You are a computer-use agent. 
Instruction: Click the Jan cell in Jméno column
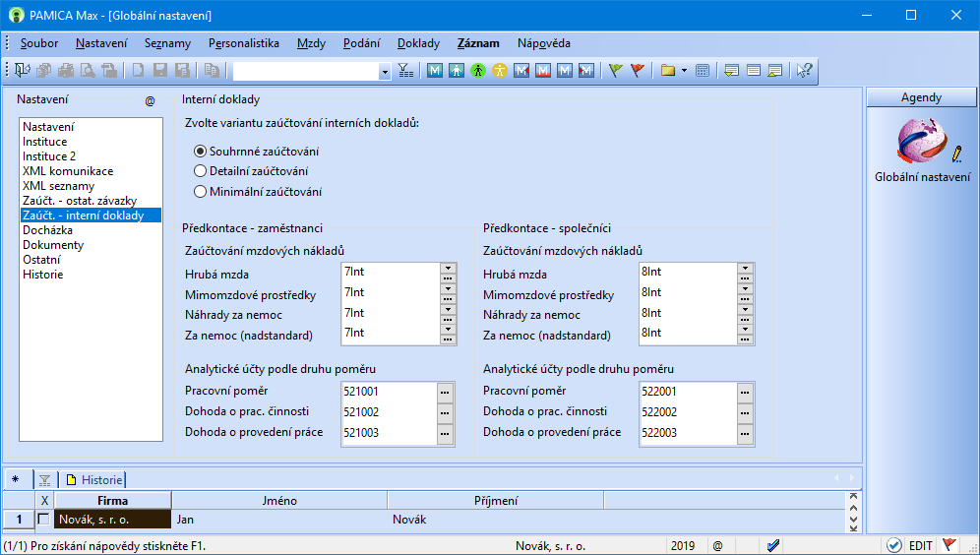[x=279, y=520]
